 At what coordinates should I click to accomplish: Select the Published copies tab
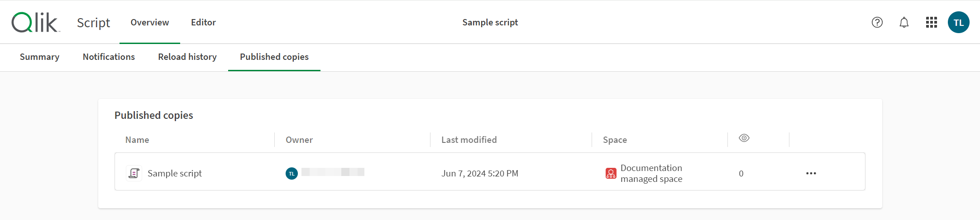click(x=274, y=57)
